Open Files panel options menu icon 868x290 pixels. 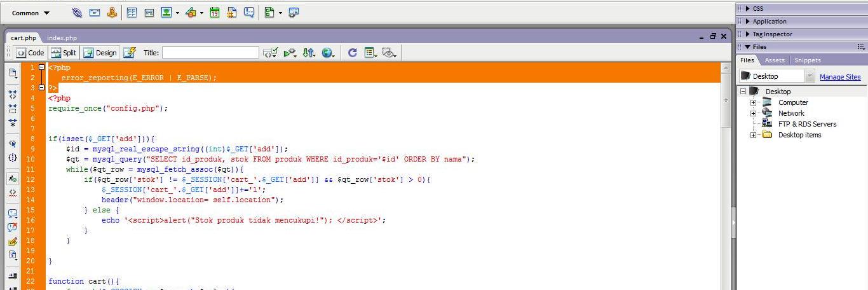click(x=861, y=46)
